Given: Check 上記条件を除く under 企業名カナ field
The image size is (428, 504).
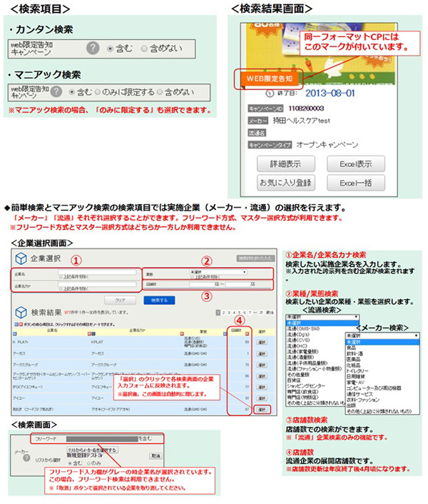Looking at the screenshot, I should tap(61, 288).
